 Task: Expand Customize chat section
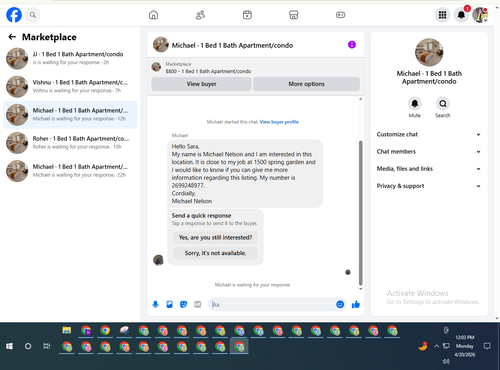pyautogui.click(x=429, y=134)
